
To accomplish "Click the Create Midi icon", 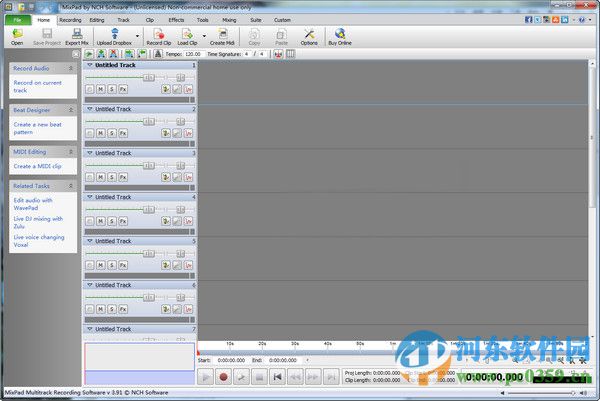I will tap(222, 37).
